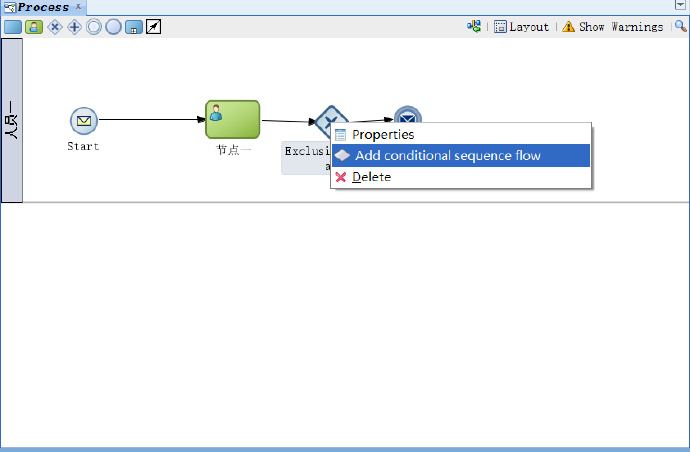Select the sequence flow arrow tool
This screenshot has height=452, width=690.
[153, 27]
